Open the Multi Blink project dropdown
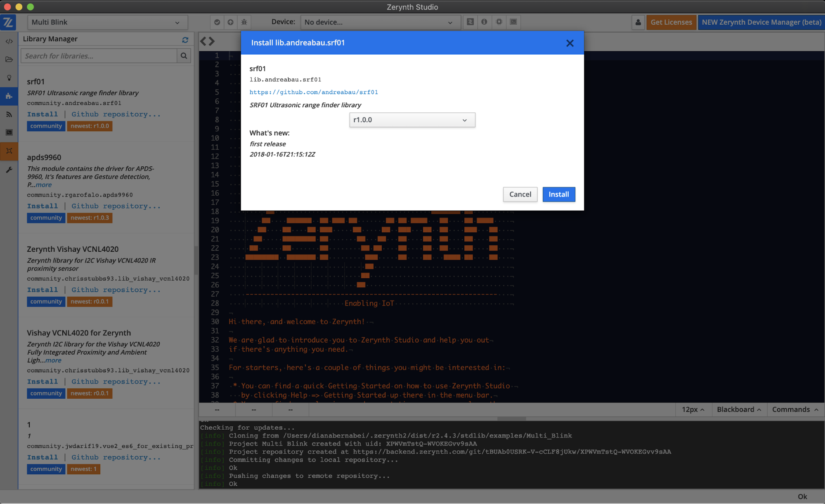 (x=107, y=22)
